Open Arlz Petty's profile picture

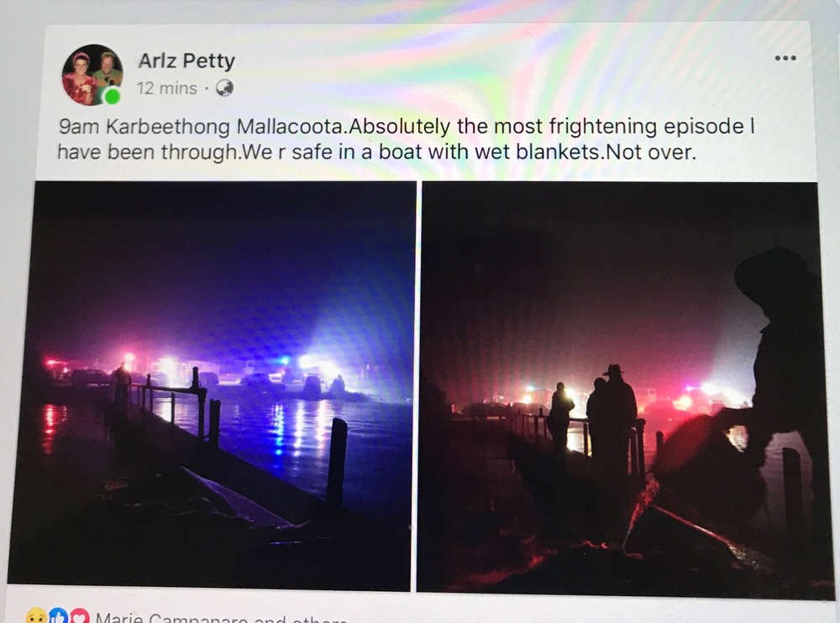click(x=92, y=75)
